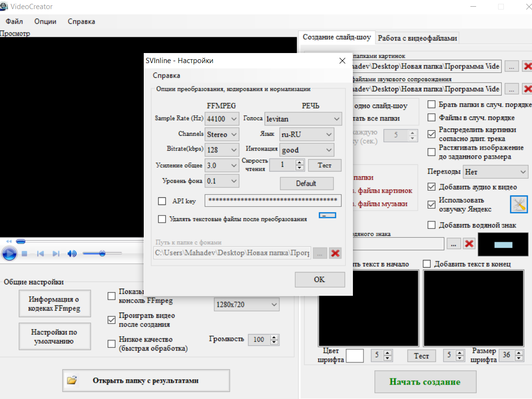Viewport: 532px width, 399px height.
Task: Switch to Работа с видеофайлами tab
Action: (417, 38)
